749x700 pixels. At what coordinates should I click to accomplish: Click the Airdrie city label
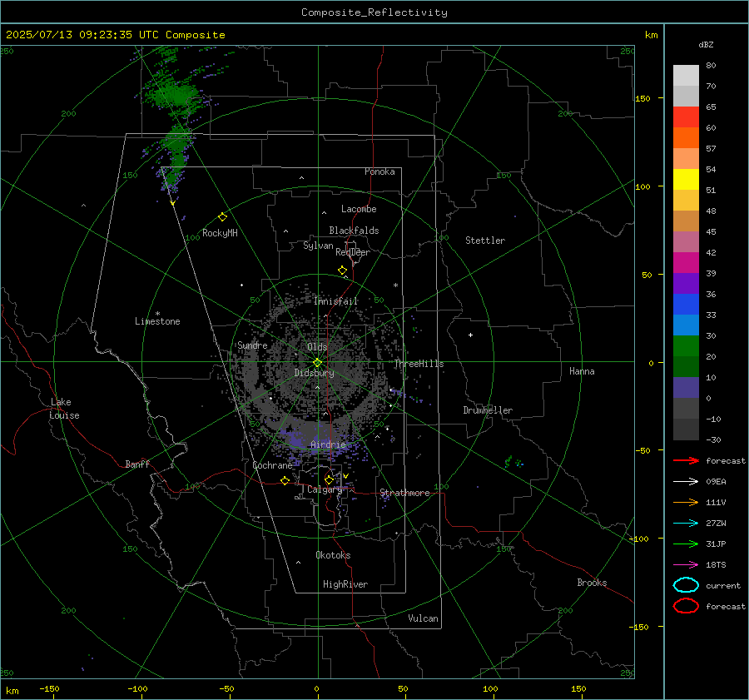[328, 444]
